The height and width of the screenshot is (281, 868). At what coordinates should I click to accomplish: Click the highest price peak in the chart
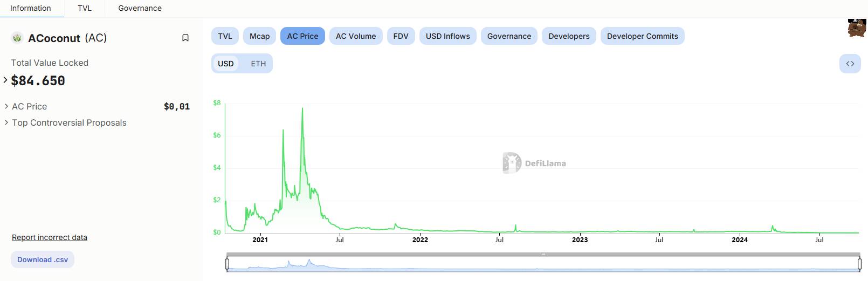tap(302, 108)
